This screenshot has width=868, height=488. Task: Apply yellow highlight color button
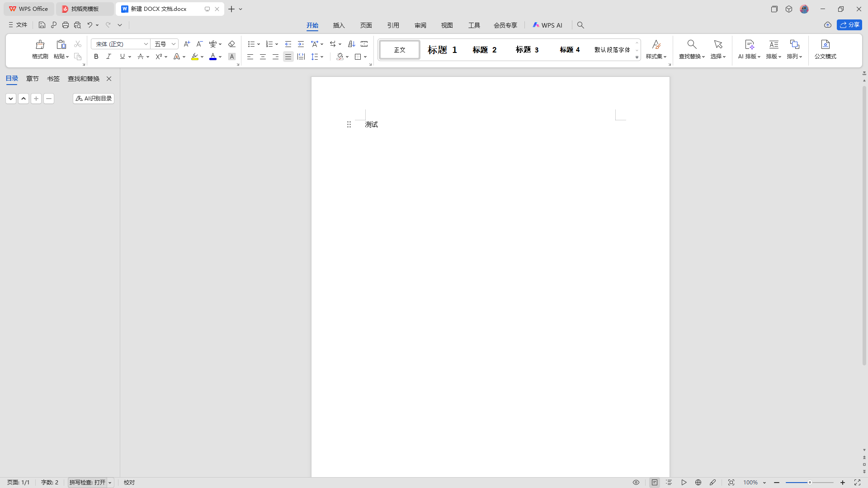[x=195, y=57]
